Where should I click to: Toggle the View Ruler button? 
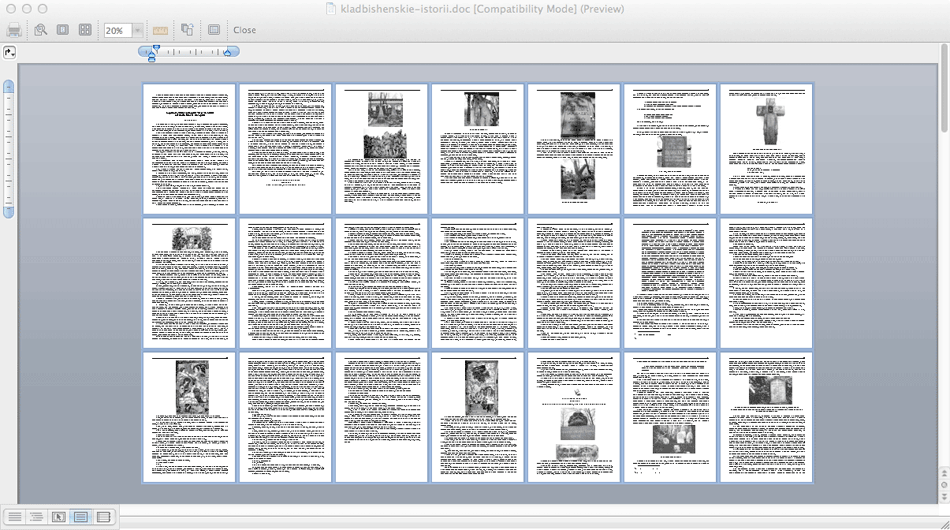(x=160, y=30)
